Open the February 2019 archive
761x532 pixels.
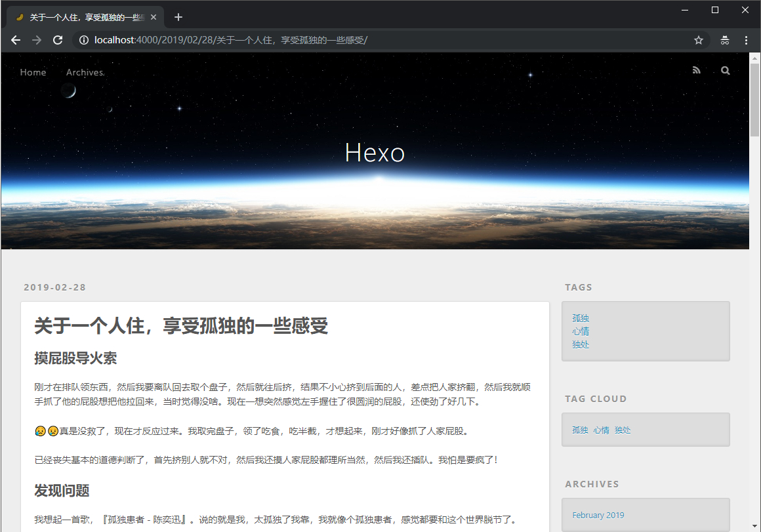click(598, 515)
